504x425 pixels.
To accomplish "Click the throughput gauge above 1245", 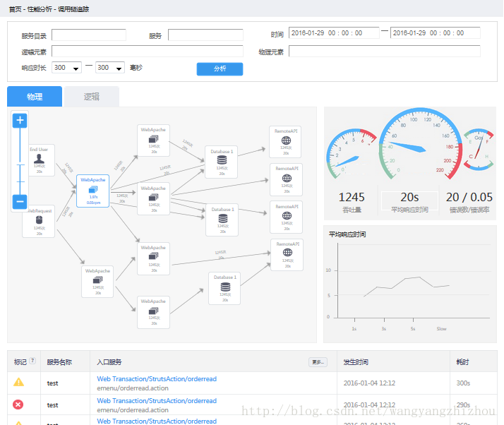I will 351,154.
